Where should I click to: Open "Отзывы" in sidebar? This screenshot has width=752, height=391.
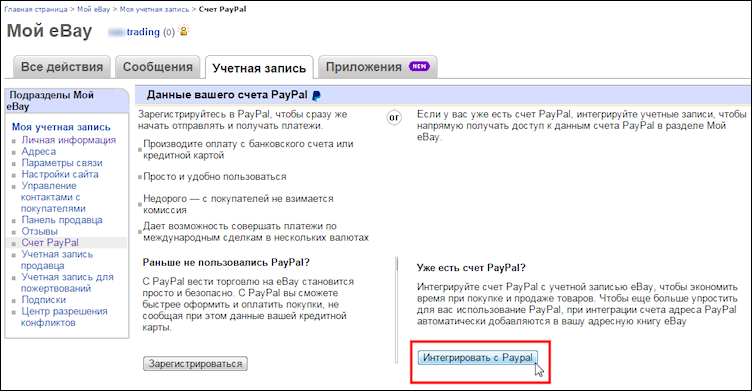(x=39, y=232)
